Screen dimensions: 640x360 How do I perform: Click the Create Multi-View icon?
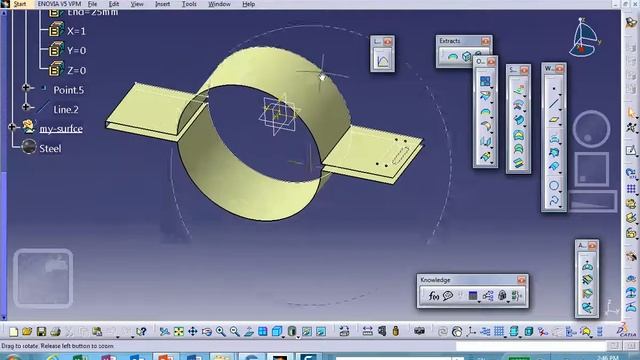pos(262,332)
